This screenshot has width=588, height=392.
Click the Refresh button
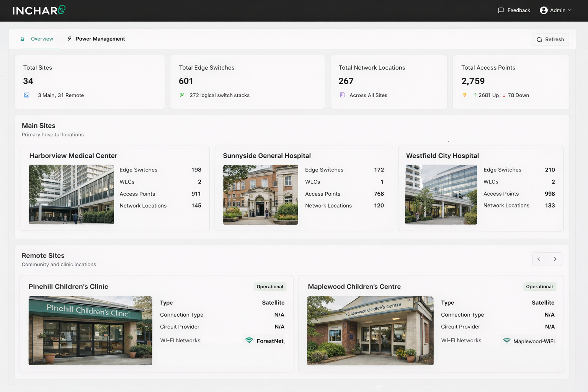[x=550, y=39]
